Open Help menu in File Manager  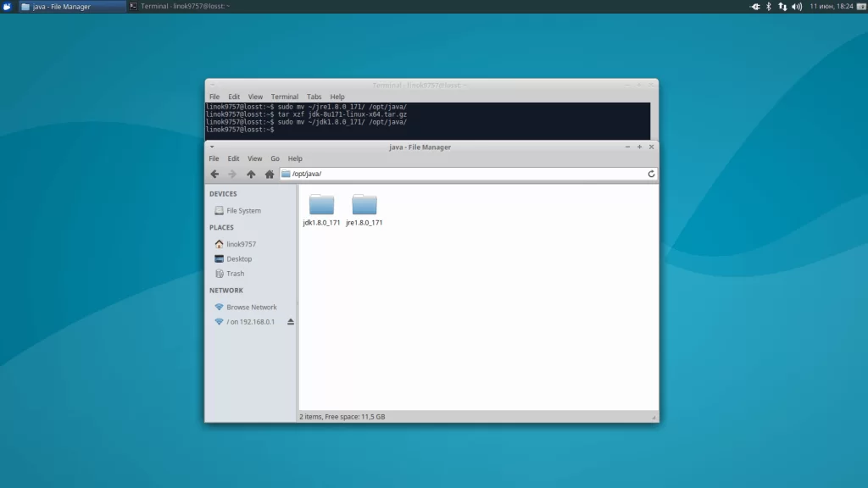point(295,158)
